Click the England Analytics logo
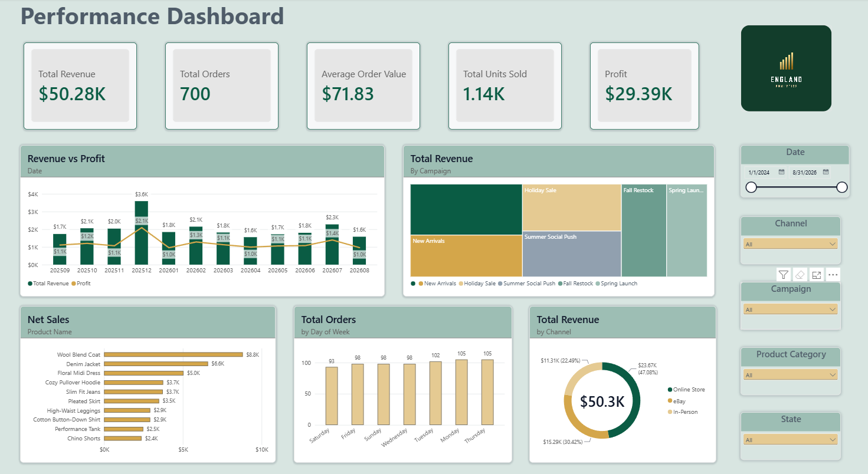Viewport: 868px width, 474px height. tap(786, 68)
